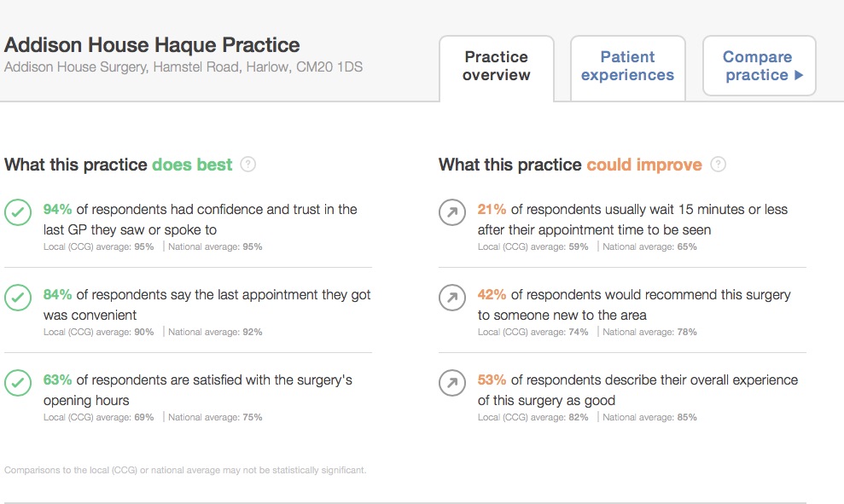Click the 94% confidence and trust statistic

click(200, 219)
